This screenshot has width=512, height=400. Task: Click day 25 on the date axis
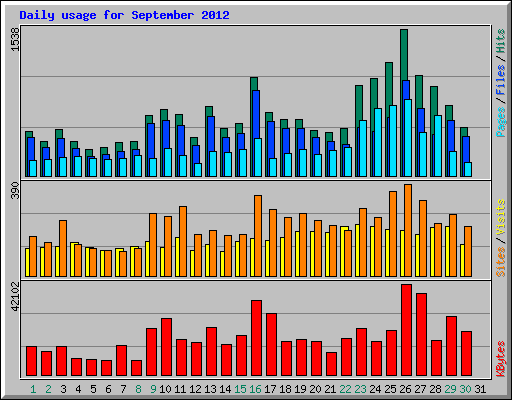[x=390, y=389]
